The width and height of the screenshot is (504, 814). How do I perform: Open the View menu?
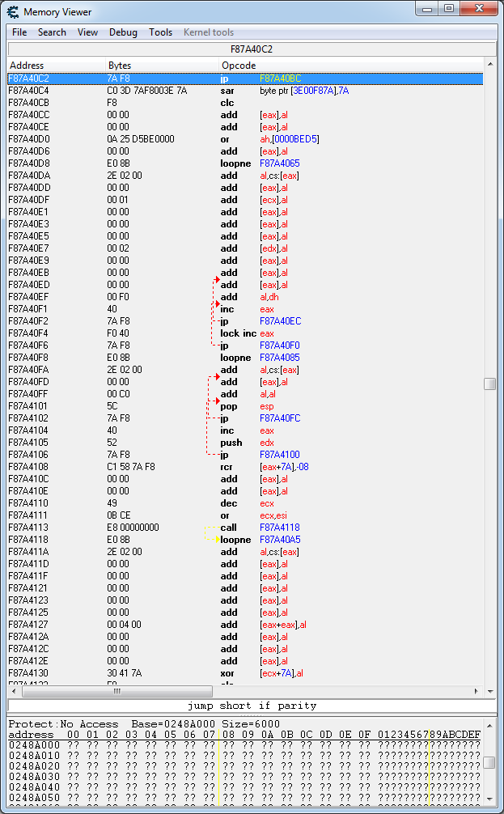[87, 32]
